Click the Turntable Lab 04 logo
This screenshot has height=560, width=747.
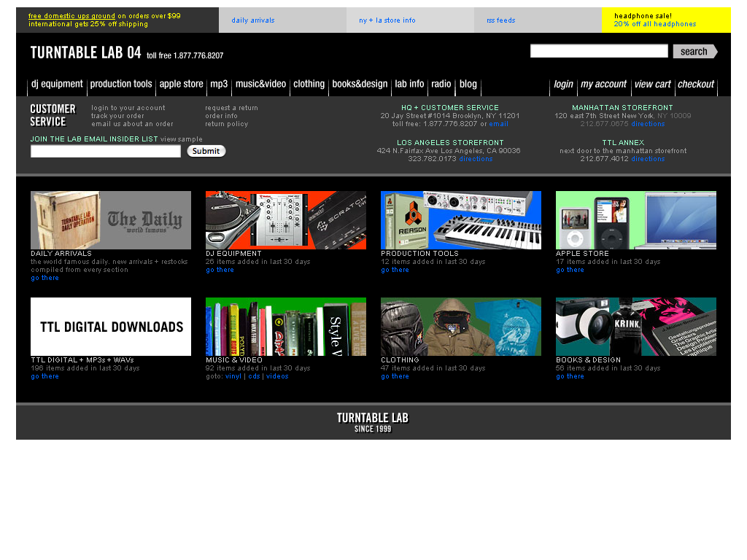86,52
